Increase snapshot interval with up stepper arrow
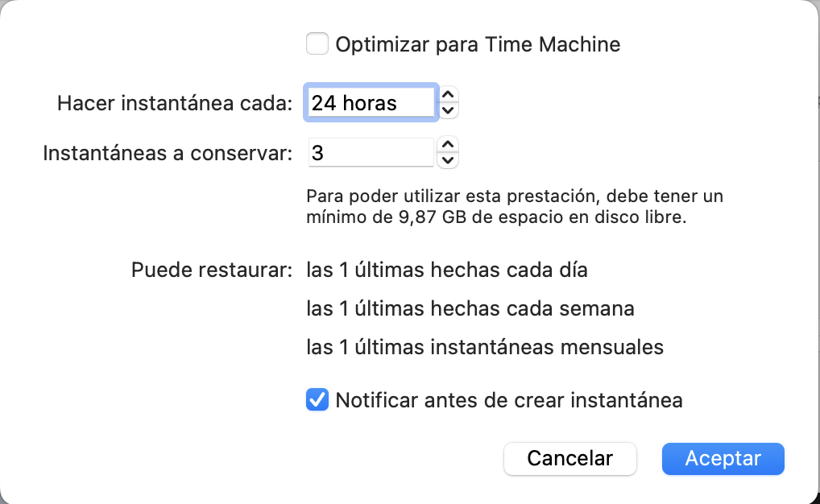 [x=449, y=94]
